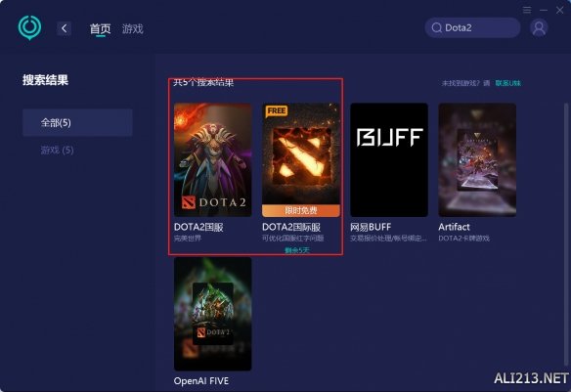Open the OpenAI FIVE thumbnail
Screen dimensions: 571x392
pos(213,314)
